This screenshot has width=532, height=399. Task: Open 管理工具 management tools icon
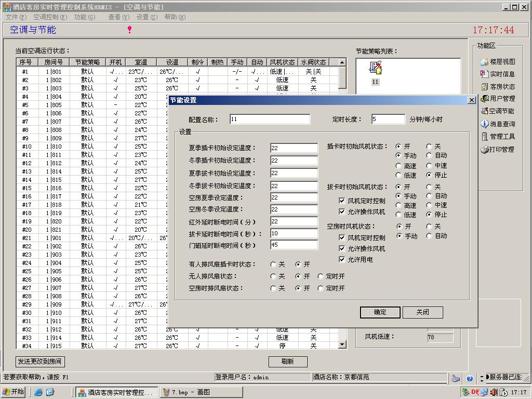pos(484,137)
